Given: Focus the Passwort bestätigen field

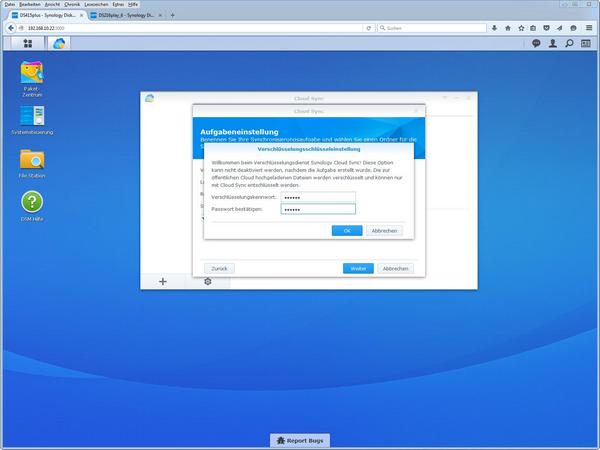Looking at the screenshot, I should tap(318, 209).
